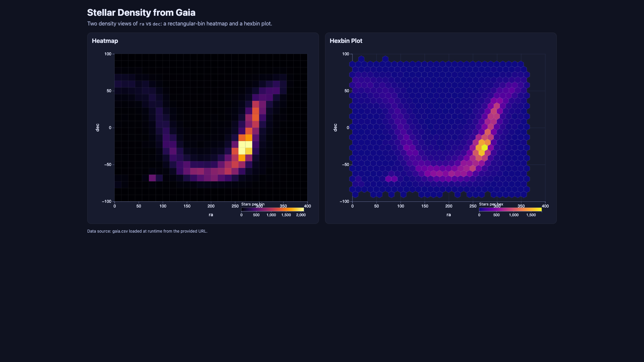Click the heatmap dec axis label

97,128
